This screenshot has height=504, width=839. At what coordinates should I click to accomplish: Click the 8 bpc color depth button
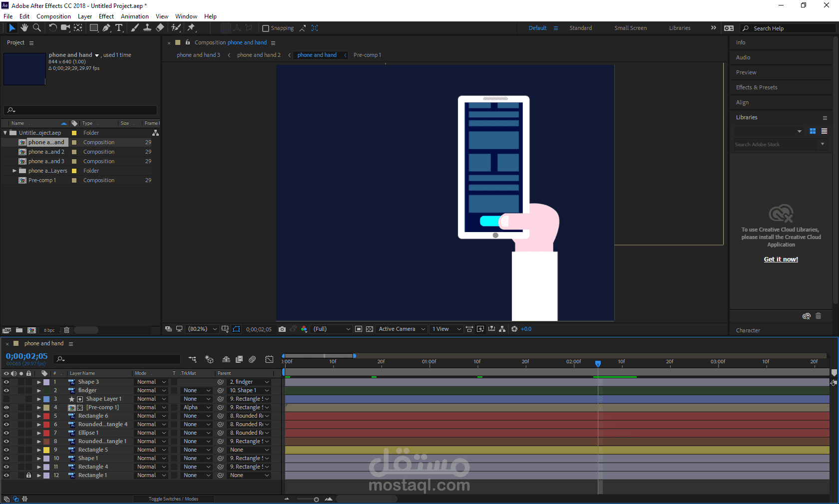click(49, 330)
